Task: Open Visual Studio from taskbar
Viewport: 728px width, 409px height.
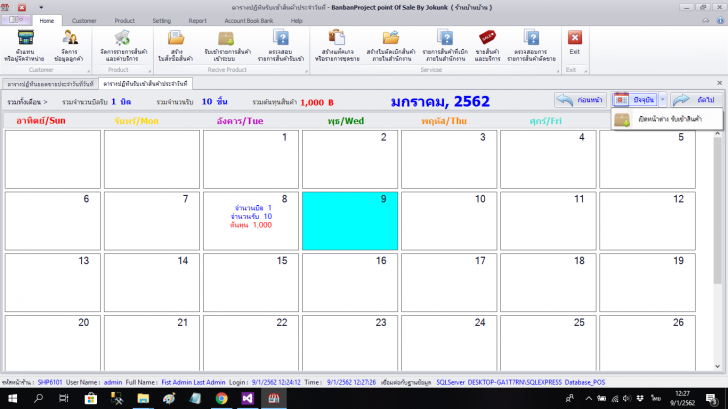Action: (247, 398)
